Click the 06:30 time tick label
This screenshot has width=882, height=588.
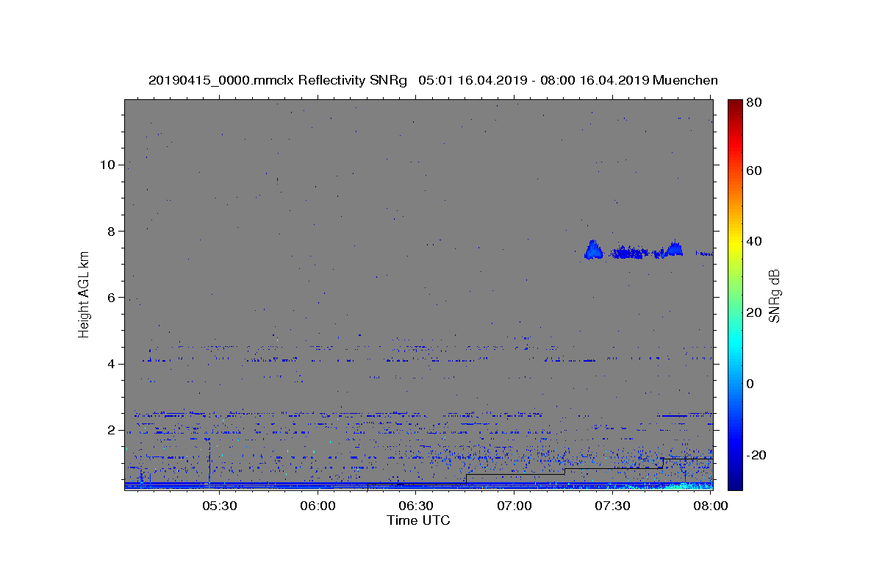coord(416,506)
